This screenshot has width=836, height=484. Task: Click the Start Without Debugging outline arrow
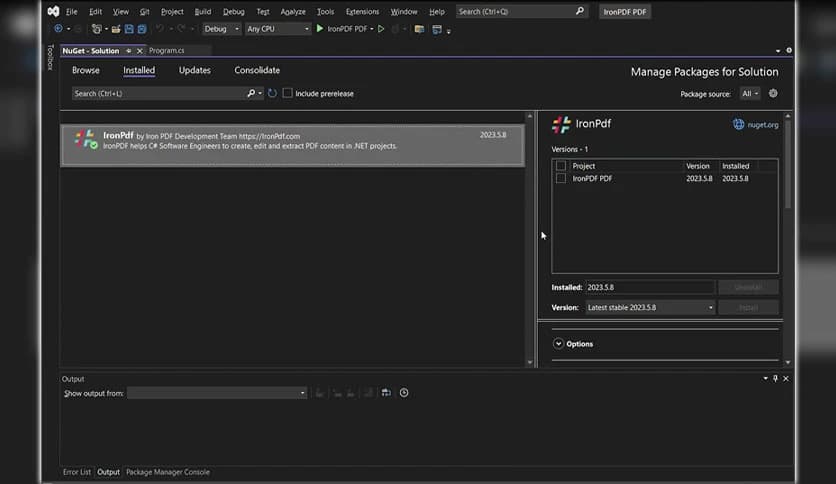tap(381, 29)
